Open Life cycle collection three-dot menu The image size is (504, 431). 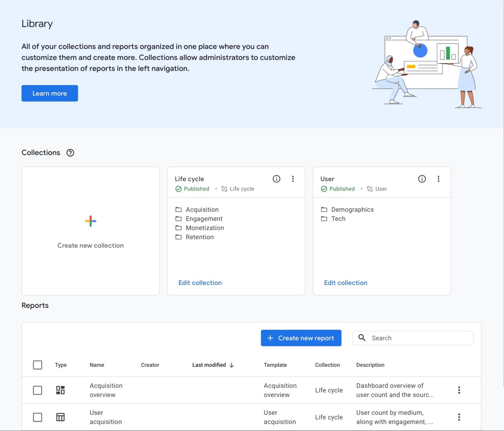coord(293,179)
